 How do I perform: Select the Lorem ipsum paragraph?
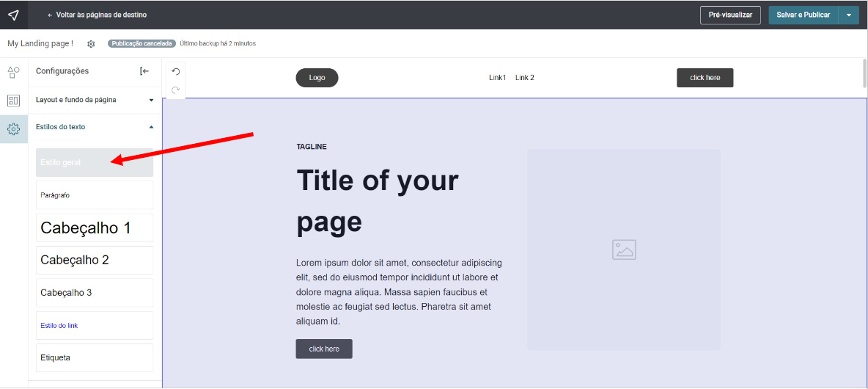[399, 291]
